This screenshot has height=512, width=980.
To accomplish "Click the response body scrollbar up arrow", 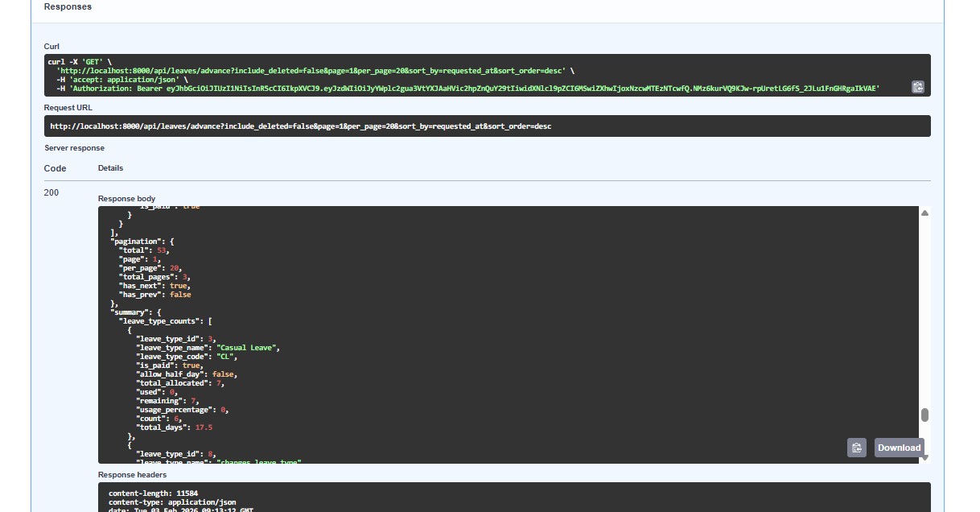I will pos(924,213).
